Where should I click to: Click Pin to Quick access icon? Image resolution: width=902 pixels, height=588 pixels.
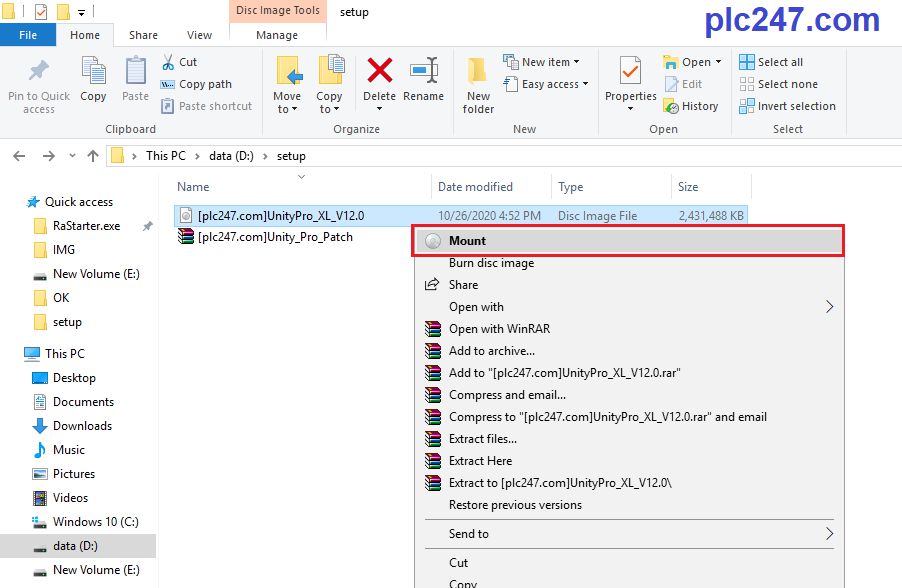(39, 72)
